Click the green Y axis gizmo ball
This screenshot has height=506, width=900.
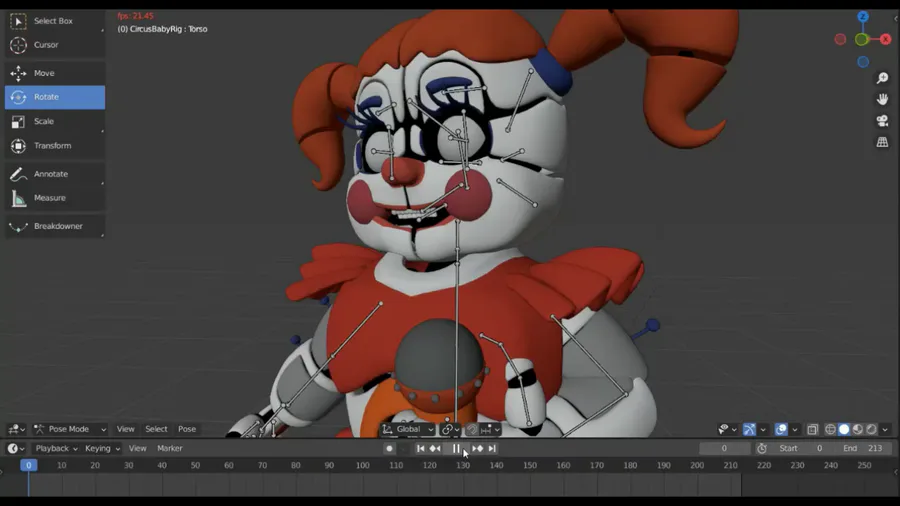861,40
